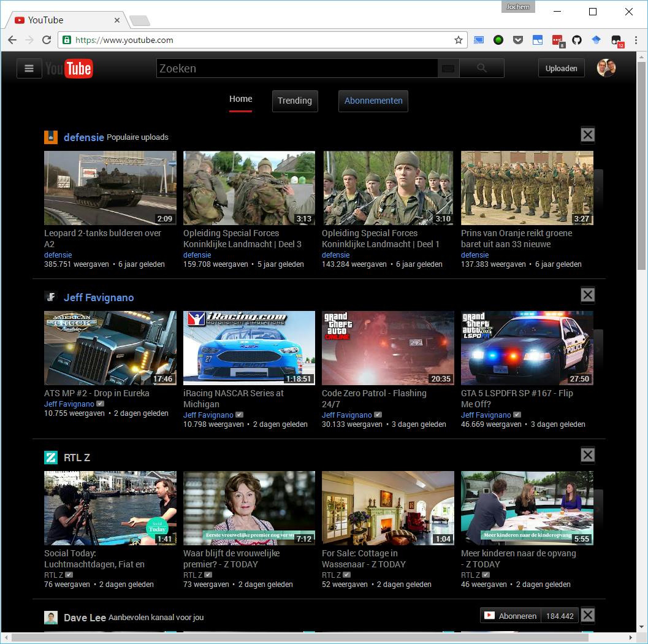Image resolution: width=648 pixels, height=644 pixels.
Task: Open a new browser tab
Action: [140, 20]
